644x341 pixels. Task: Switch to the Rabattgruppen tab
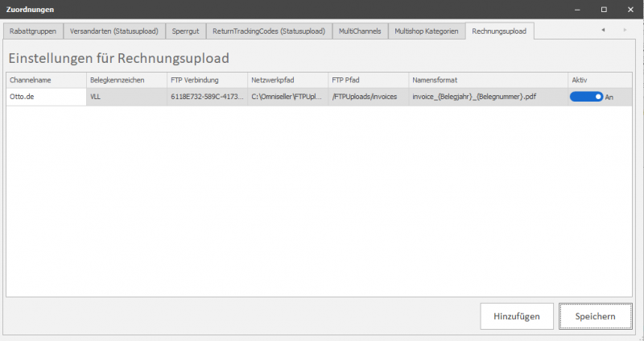pos(33,31)
